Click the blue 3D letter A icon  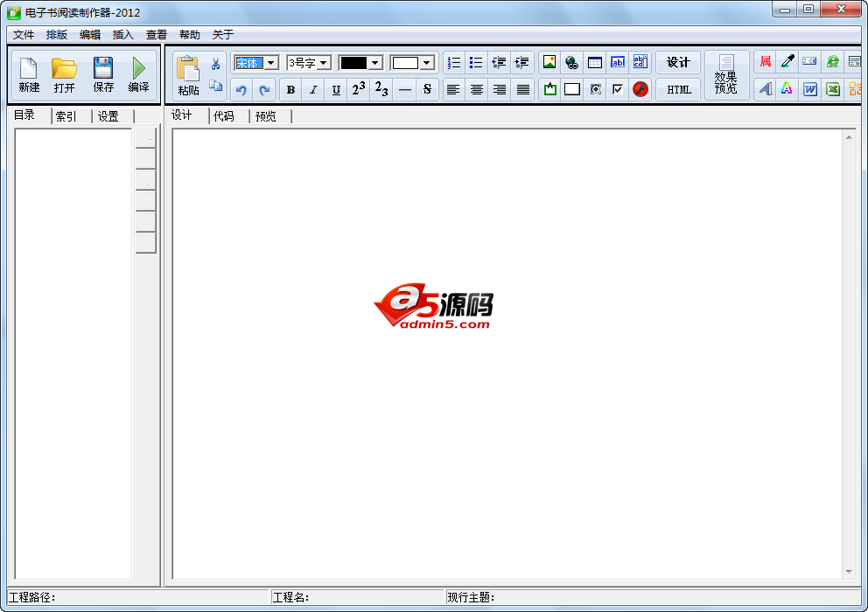[x=765, y=88]
